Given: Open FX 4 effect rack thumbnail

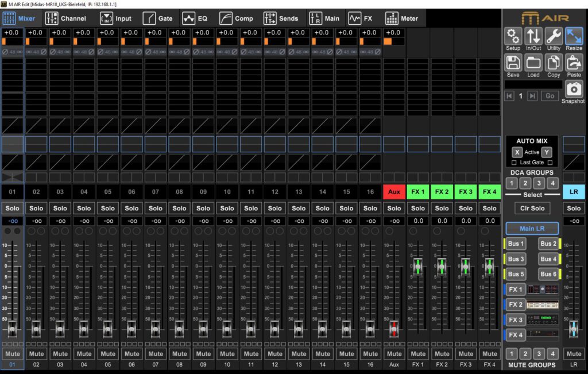Looking at the screenshot, I should pos(542,334).
